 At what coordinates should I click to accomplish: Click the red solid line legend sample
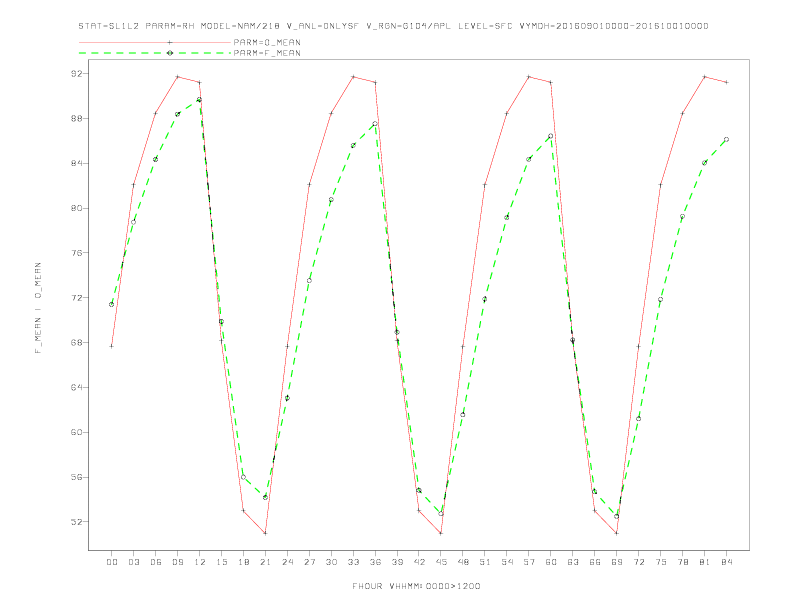tap(155, 42)
